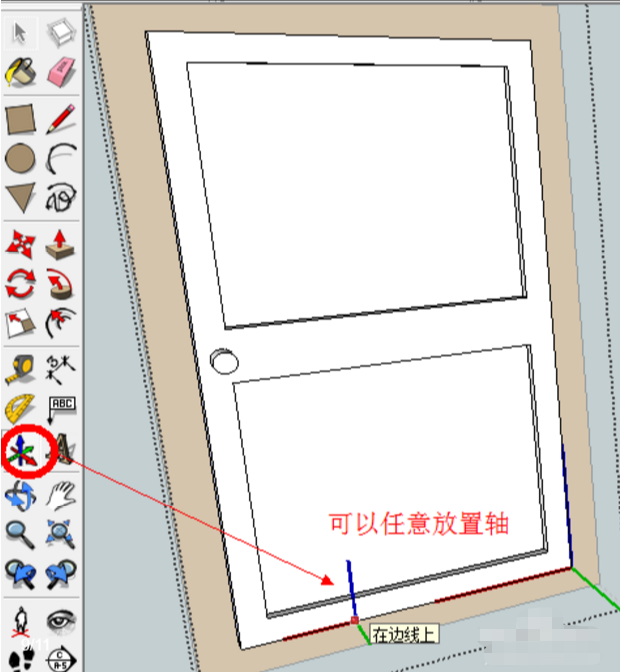Select the Circle drawing tool
Image resolution: width=620 pixels, height=672 pixels.
click(20, 159)
